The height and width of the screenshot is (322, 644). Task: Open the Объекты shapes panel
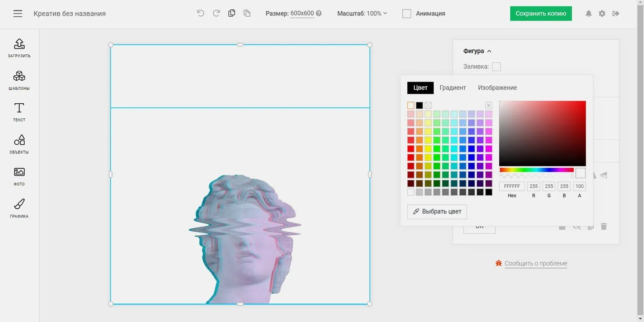pos(19,144)
